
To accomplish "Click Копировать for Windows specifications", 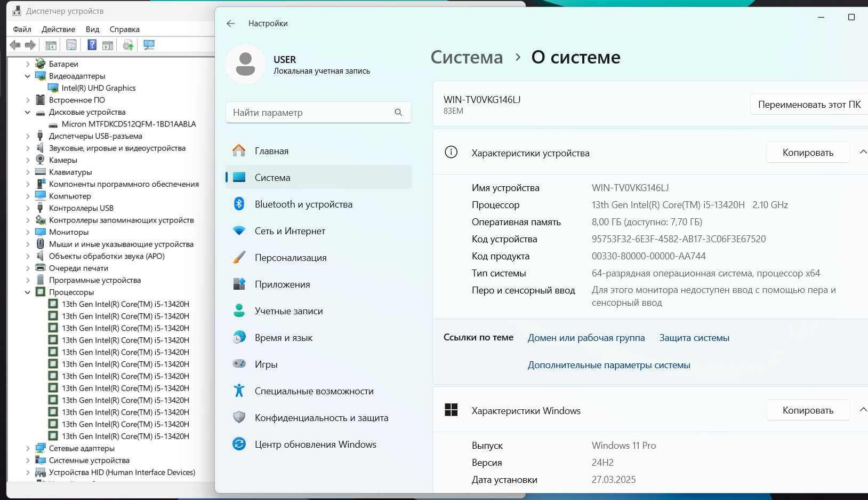I will [808, 410].
